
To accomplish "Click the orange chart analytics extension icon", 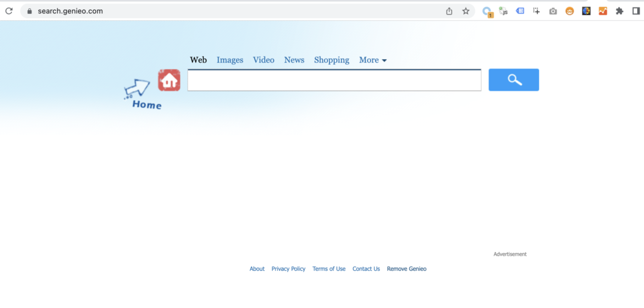I will pyautogui.click(x=602, y=11).
